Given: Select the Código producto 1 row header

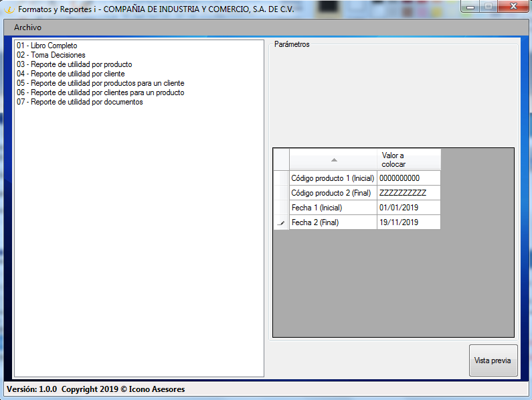Looking at the screenshot, I should click(281, 178).
